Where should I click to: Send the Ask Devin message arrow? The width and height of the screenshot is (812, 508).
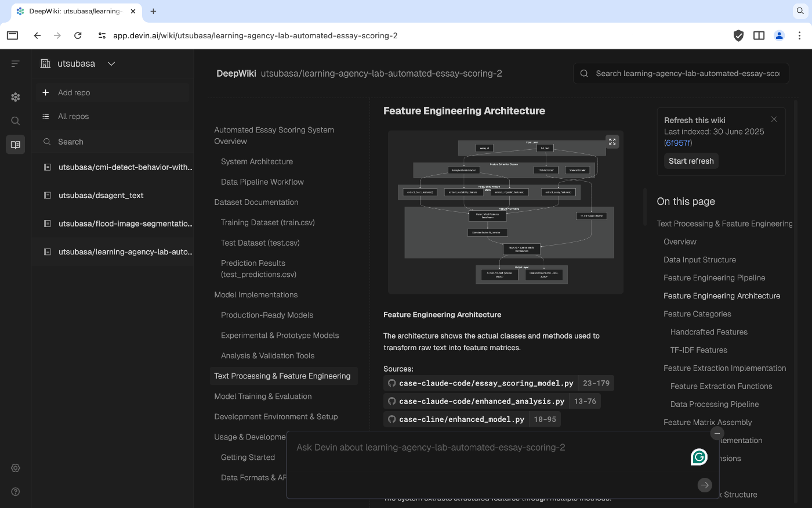(x=705, y=485)
